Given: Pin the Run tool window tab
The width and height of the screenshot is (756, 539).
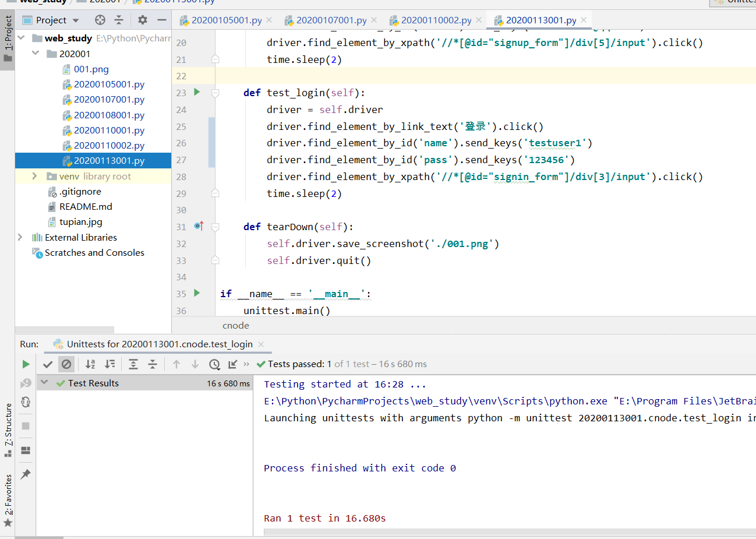Looking at the screenshot, I should (25, 474).
